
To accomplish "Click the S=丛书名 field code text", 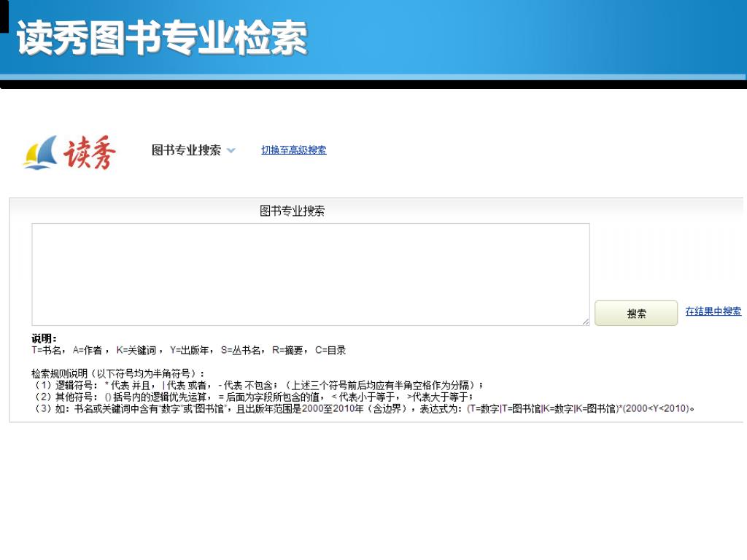I will 241,351.
